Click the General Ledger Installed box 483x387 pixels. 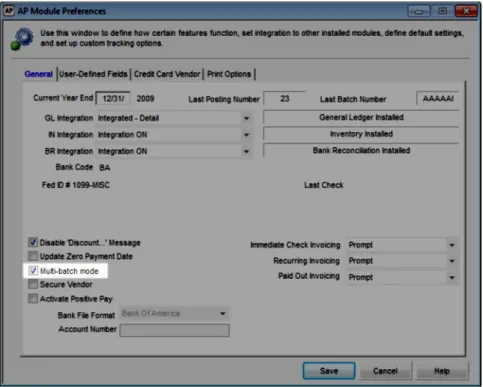click(361, 117)
